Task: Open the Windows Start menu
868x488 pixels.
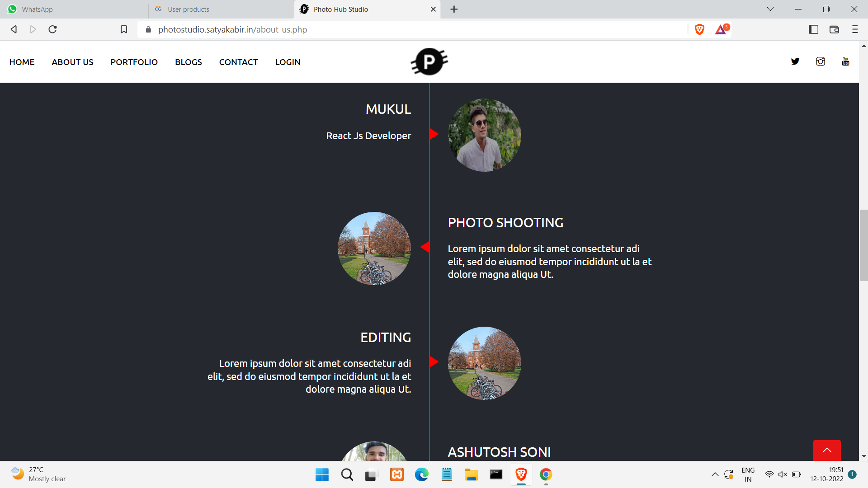Action: (322, 474)
